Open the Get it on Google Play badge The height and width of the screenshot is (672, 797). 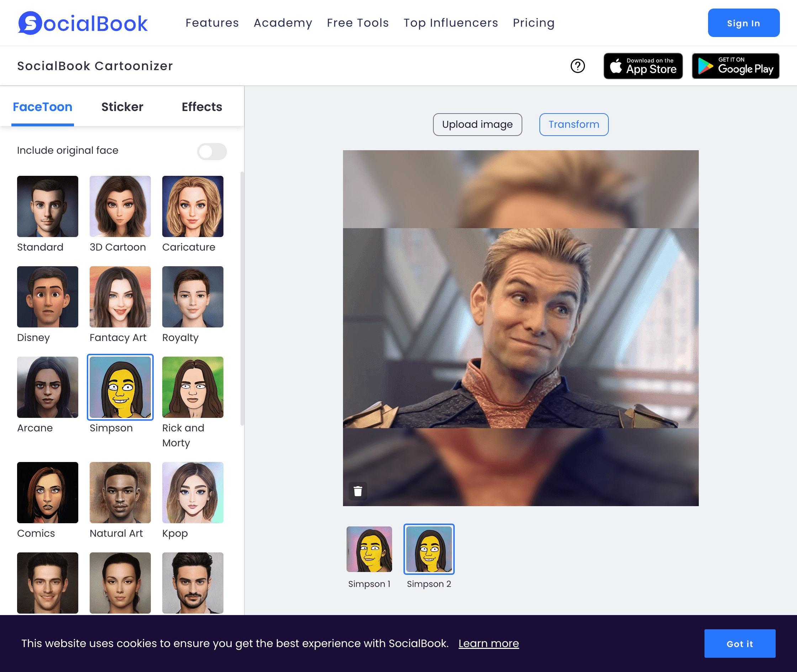coord(735,66)
